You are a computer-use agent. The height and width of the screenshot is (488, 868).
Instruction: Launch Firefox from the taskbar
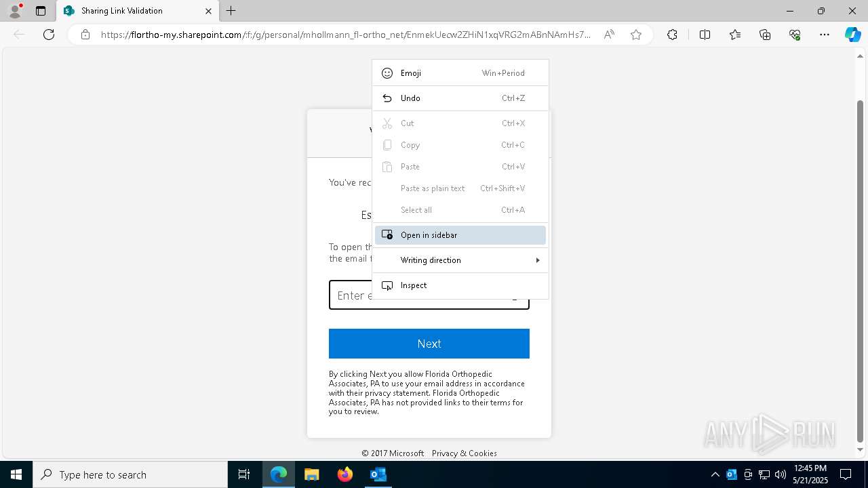[345, 474]
